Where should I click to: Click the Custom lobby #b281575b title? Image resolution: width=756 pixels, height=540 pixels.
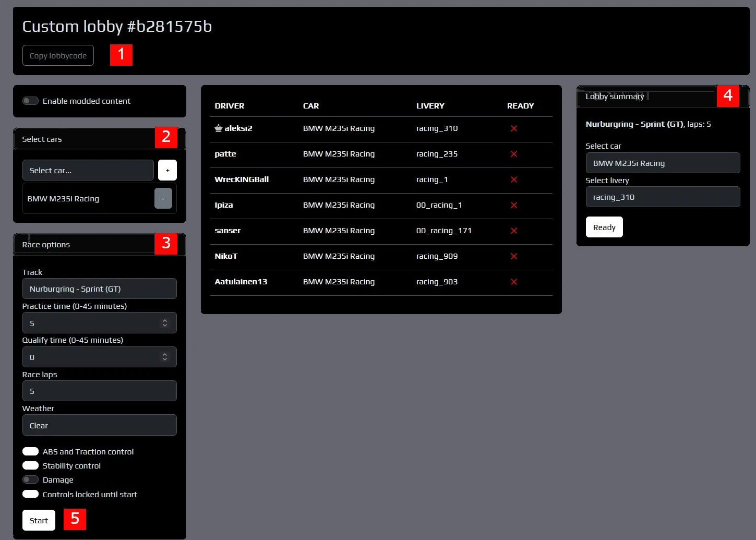pos(117,26)
